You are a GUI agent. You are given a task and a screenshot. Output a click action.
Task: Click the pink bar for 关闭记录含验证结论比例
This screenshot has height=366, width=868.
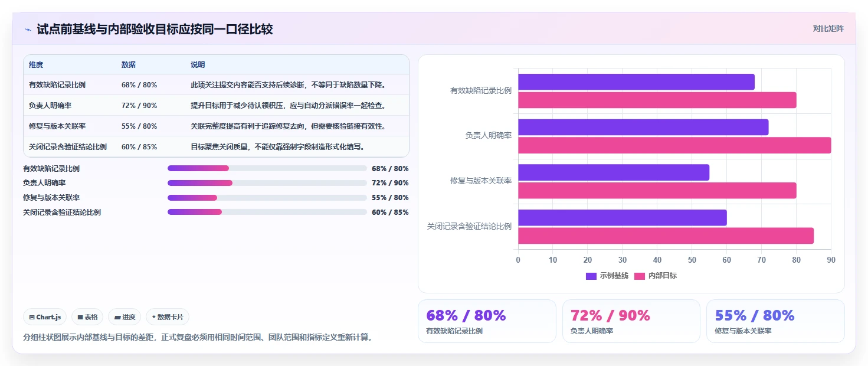(x=666, y=236)
